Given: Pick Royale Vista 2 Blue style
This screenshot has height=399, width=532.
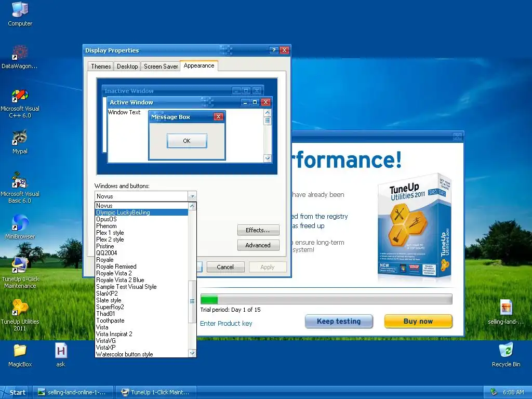Looking at the screenshot, I should (141, 280).
